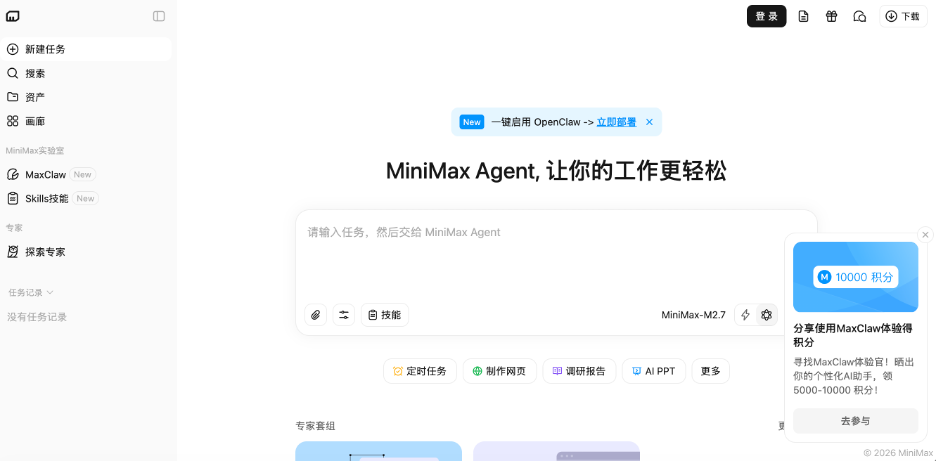Viewport: 936px width, 462px height.
Task: Close the MaxClaw promotion popup
Action: click(925, 235)
